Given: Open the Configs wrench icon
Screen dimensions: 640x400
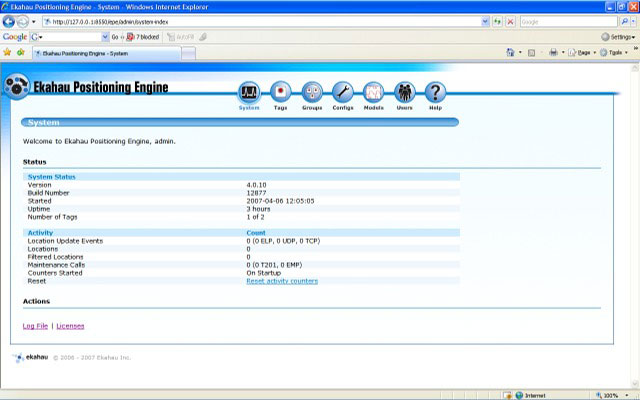Looking at the screenshot, I should point(343,92).
